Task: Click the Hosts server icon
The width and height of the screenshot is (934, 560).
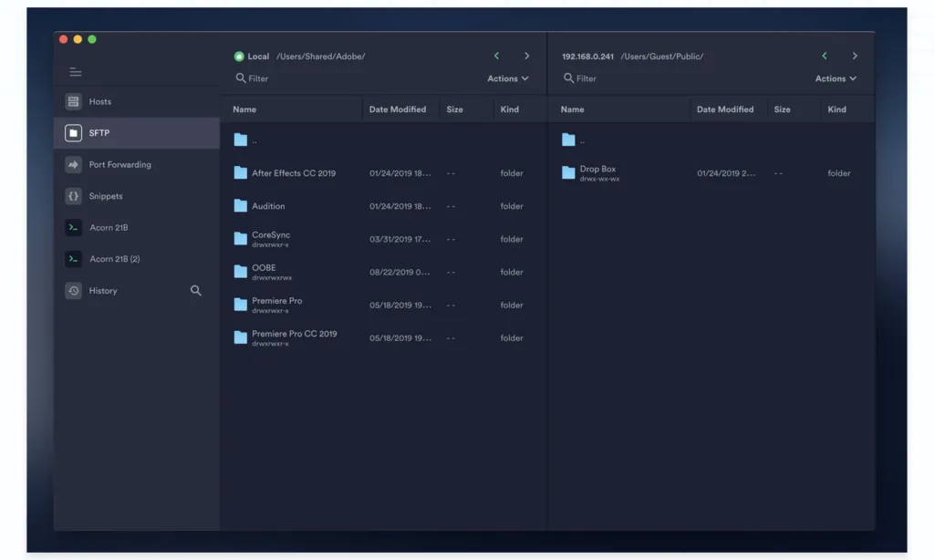Action: coord(73,101)
